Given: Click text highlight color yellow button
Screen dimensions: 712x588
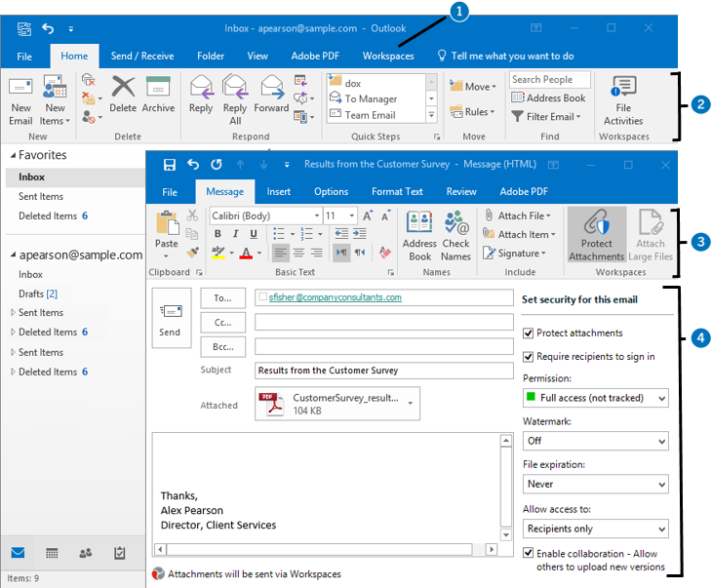Looking at the screenshot, I should (x=218, y=253).
